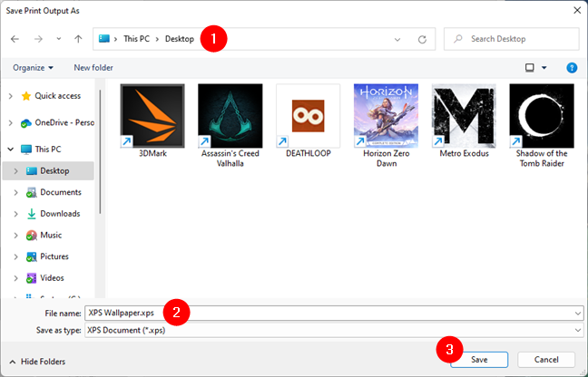The height and width of the screenshot is (377, 588).
Task: Expand the Music tree node
Action: 15,236
